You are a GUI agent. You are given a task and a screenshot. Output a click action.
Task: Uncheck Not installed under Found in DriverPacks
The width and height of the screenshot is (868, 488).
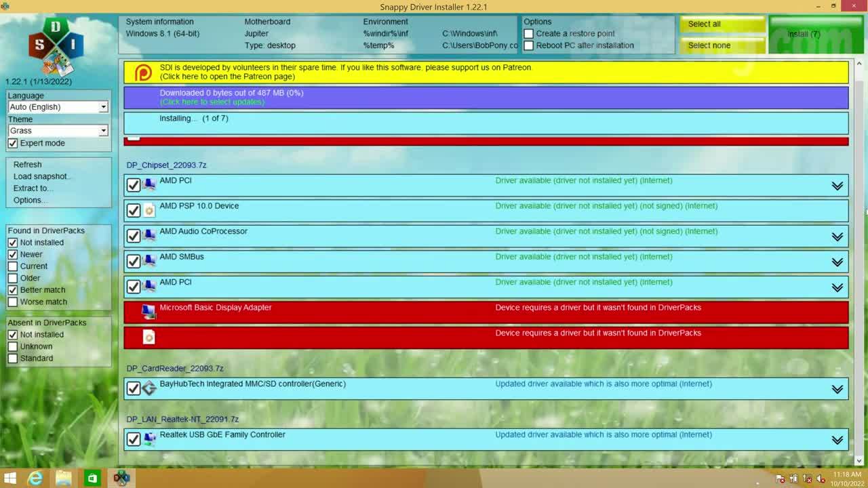(x=13, y=243)
